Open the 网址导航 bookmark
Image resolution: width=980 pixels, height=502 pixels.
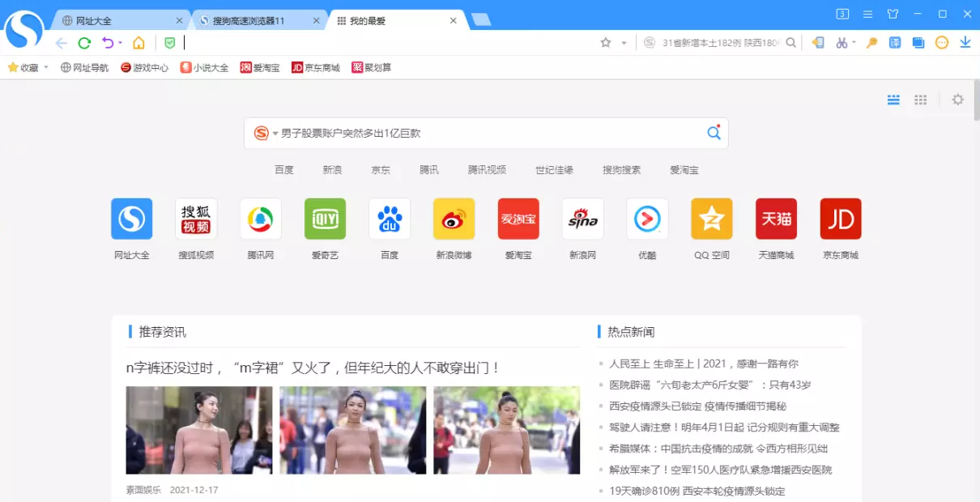pyautogui.click(x=84, y=68)
